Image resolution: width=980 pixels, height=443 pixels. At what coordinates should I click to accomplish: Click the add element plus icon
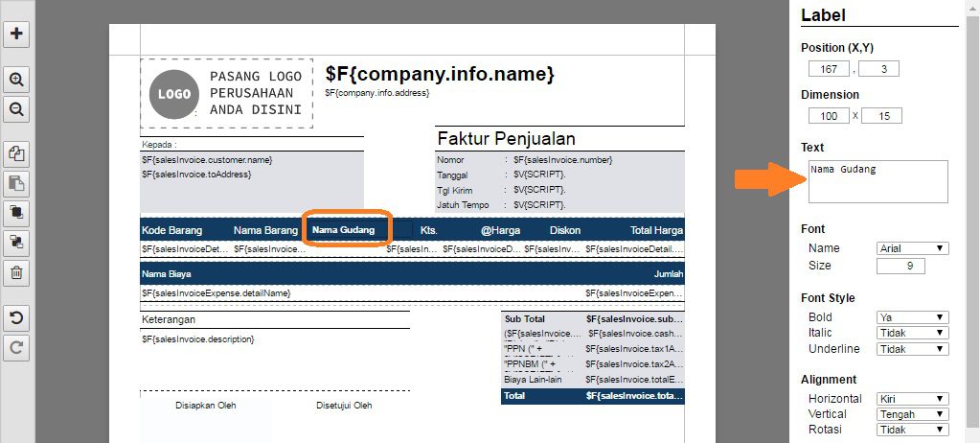pos(16,35)
